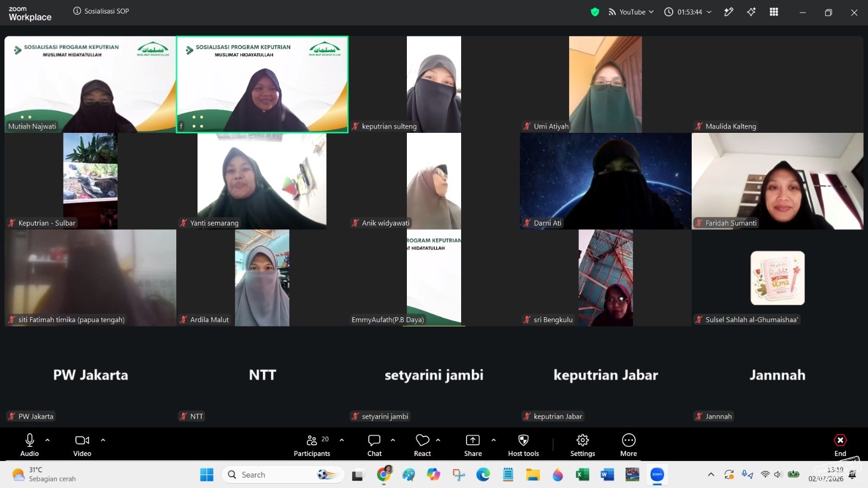Screen dimensions: 868x488
Task: Click Sulsel Sahlah al-Ghumaishaa' name label
Action: 751,320
